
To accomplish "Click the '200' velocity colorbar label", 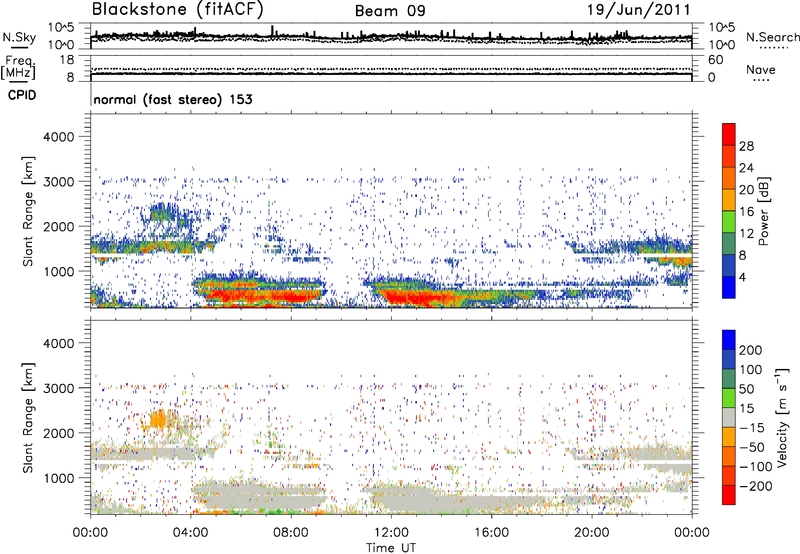I will coord(751,350).
